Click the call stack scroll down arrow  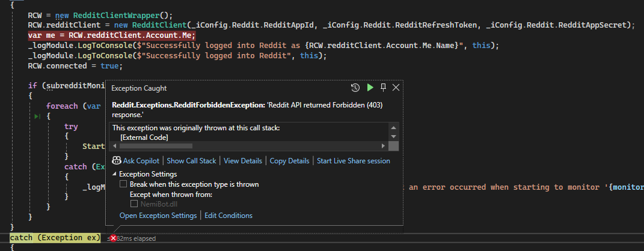[393, 136]
